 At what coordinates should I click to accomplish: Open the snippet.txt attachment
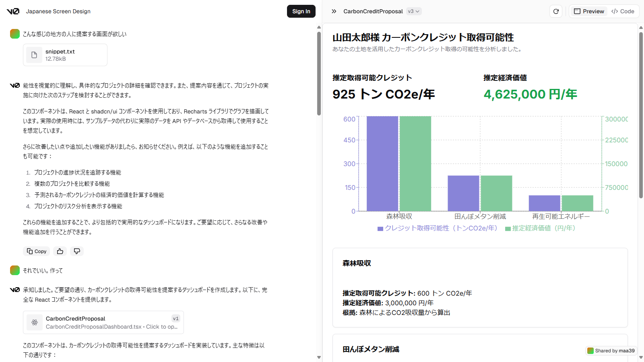coord(65,55)
